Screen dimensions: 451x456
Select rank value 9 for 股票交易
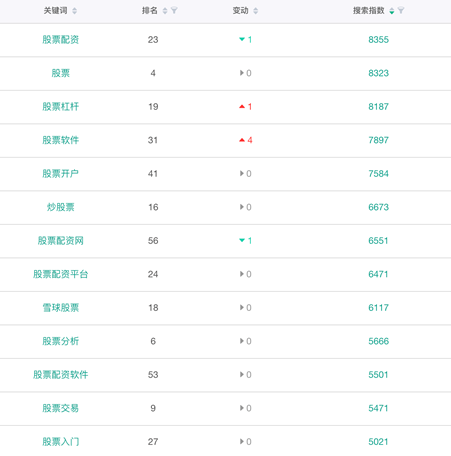point(153,408)
